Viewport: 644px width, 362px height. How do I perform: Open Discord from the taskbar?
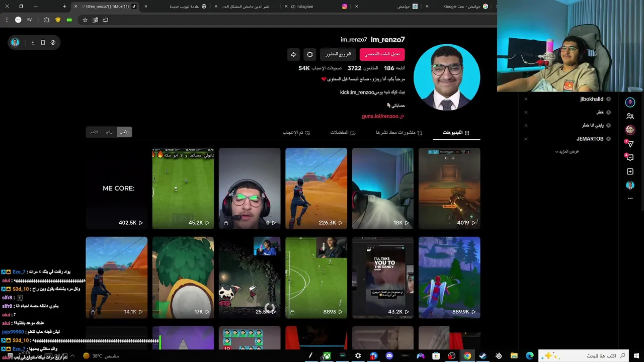click(x=389, y=356)
